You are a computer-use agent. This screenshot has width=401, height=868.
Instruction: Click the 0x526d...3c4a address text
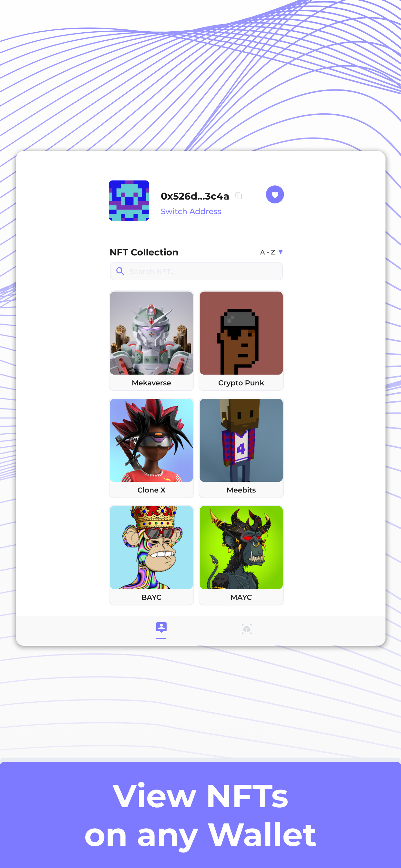click(195, 196)
